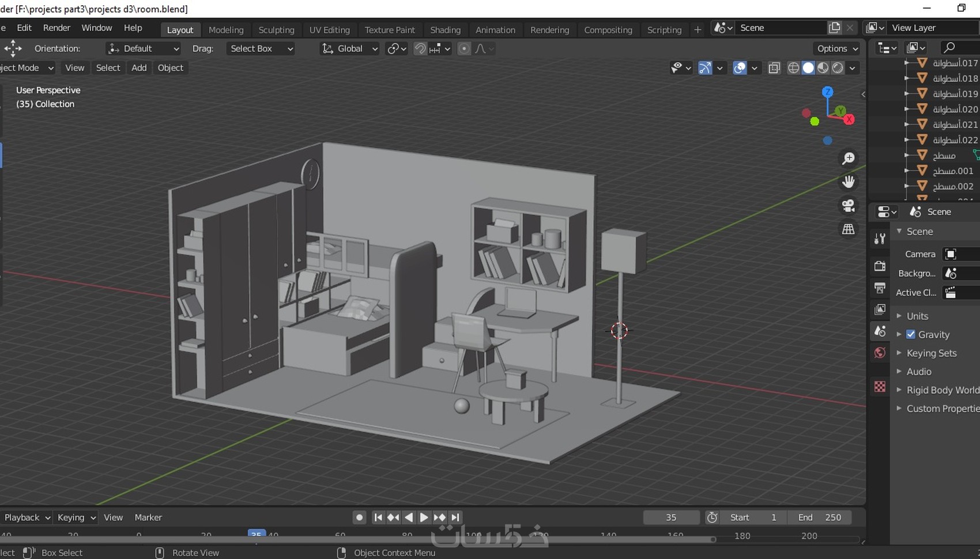Screen dimensions: 980x559
Task: Open World properties globe icon
Action: click(x=880, y=353)
